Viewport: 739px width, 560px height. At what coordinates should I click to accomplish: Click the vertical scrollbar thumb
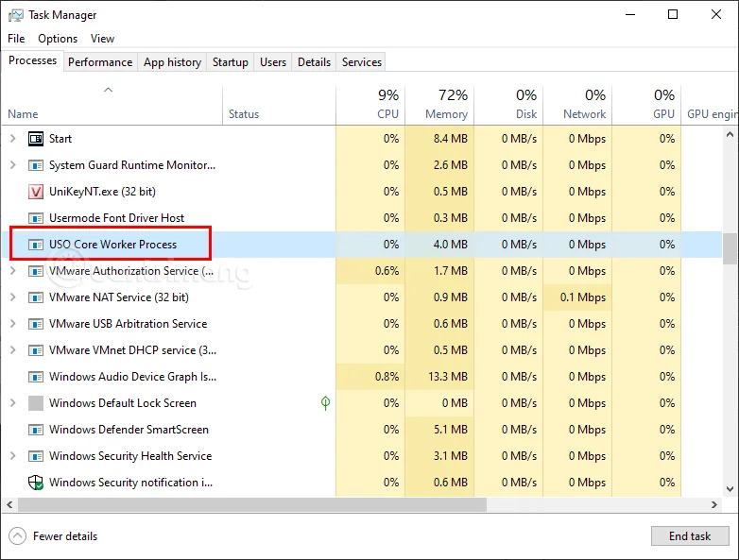(730, 248)
